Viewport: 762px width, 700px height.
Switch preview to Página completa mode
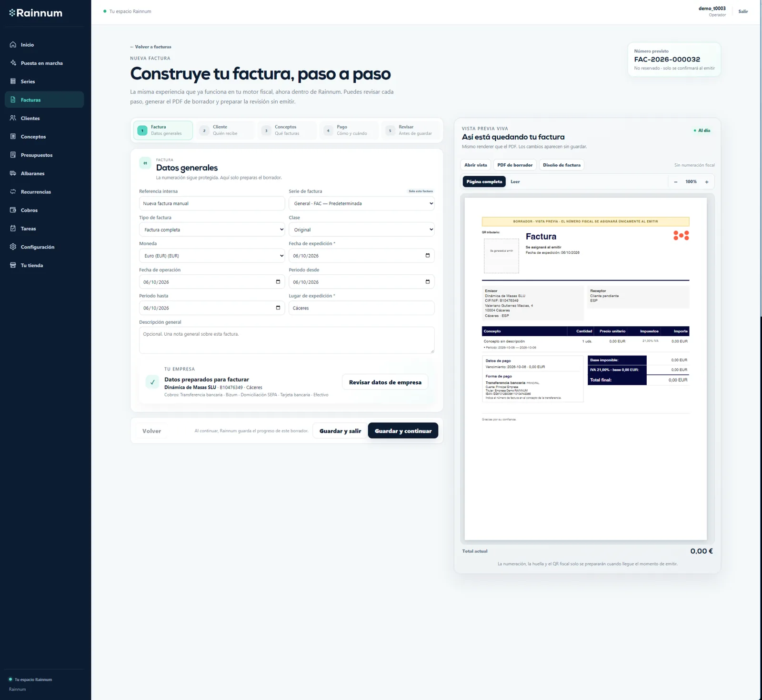484,181
